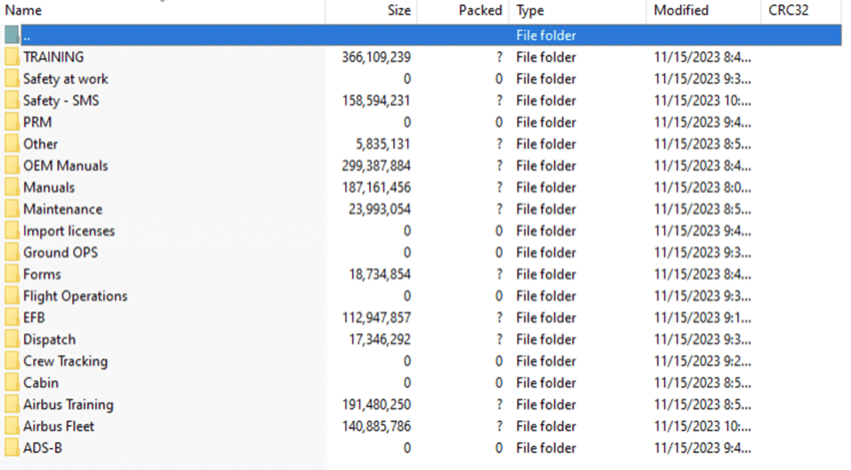This screenshot has width=851, height=470.
Task: Select the Import licenses folder name
Action: tap(69, 231)
